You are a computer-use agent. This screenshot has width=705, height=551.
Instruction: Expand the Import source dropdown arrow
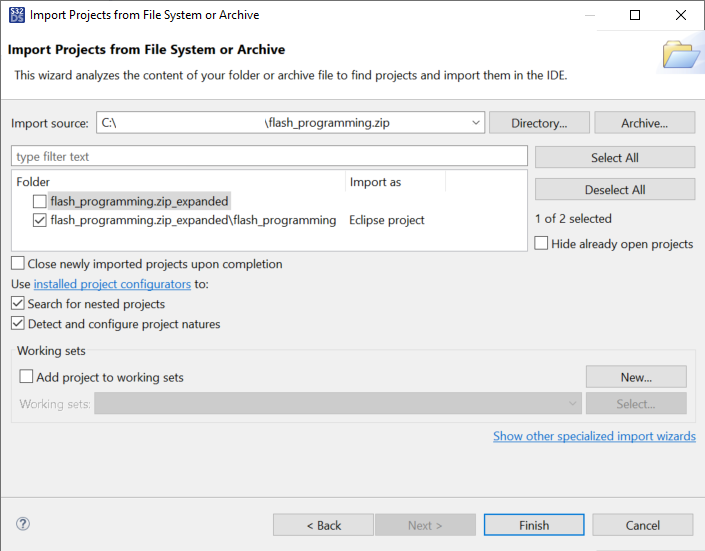tap(476, 123)
